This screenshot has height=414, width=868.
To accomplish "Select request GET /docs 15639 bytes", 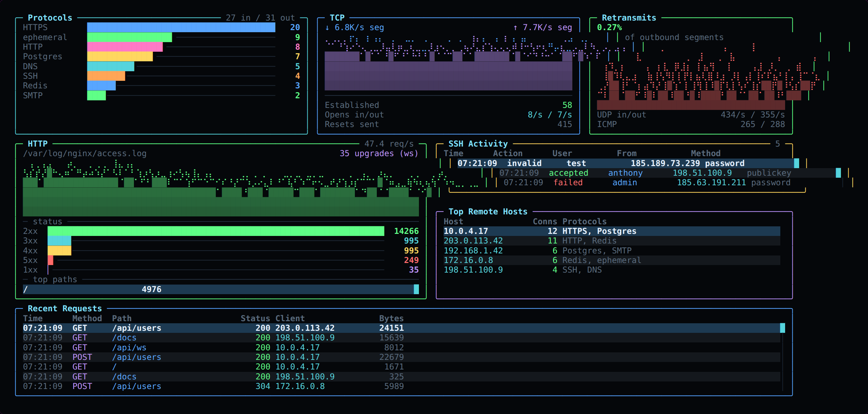I will (401, 338).
